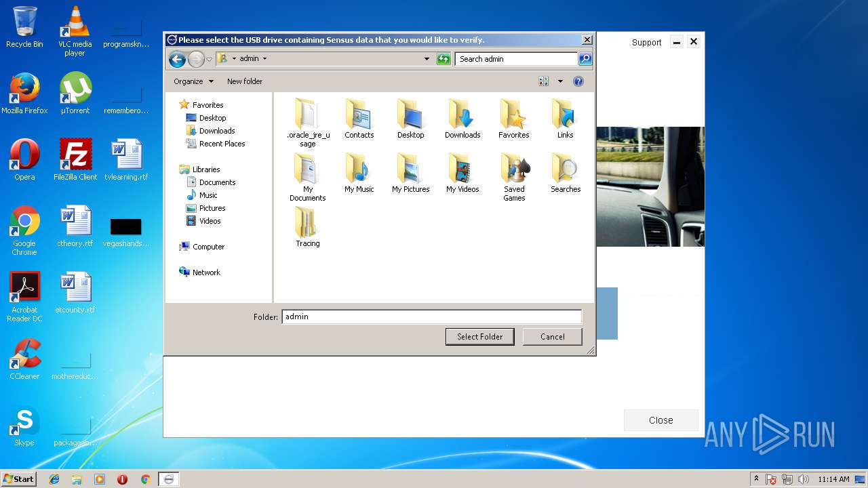Expand the admin breadcrumb arrow
868x488 pixels.
pyautogui.click(x=264, y=59)
